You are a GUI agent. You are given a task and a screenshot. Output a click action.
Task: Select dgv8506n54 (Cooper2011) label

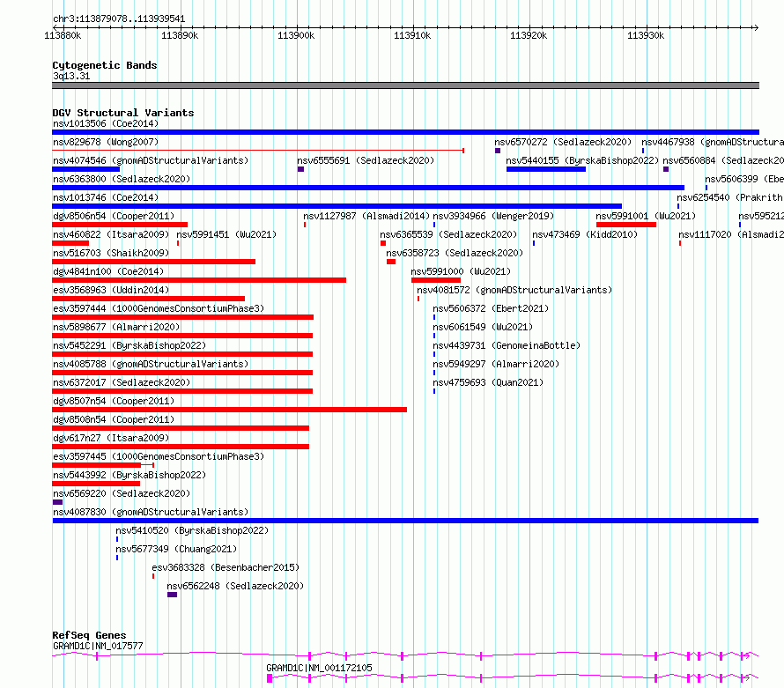click(114, 216)
